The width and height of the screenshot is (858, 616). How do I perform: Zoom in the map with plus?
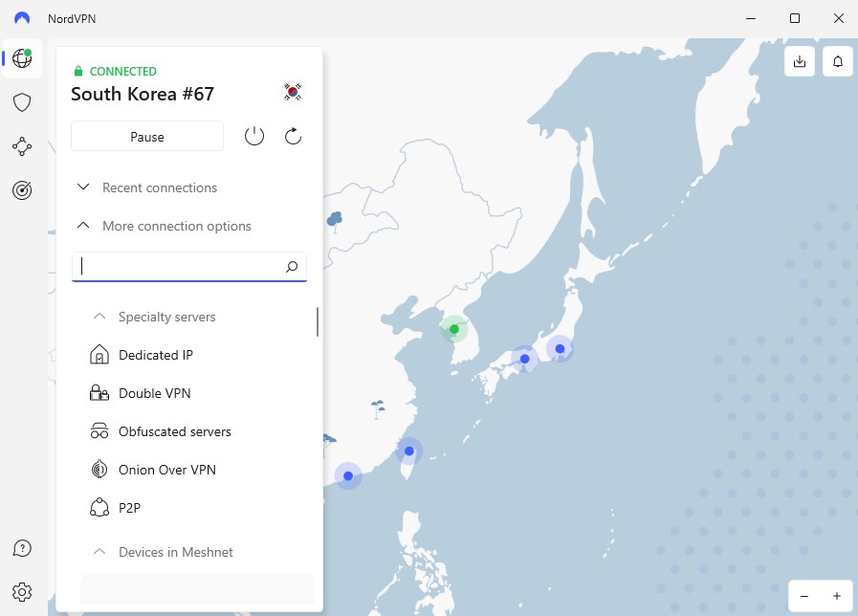click(837, 596)
